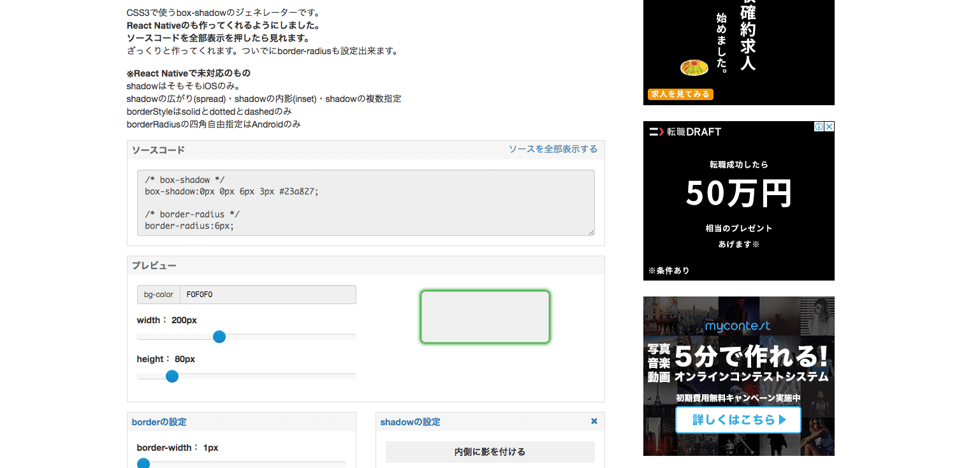This screenshot has width=980, height=468.
Task: Click the border-width slider handle
Action: (143, 463)
